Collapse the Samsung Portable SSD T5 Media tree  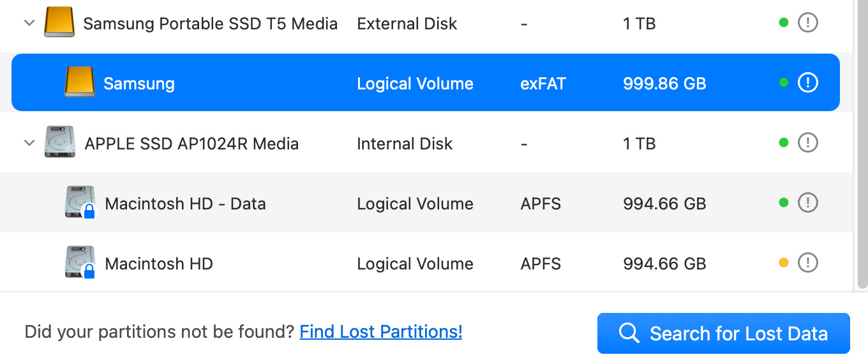point(29,23)
